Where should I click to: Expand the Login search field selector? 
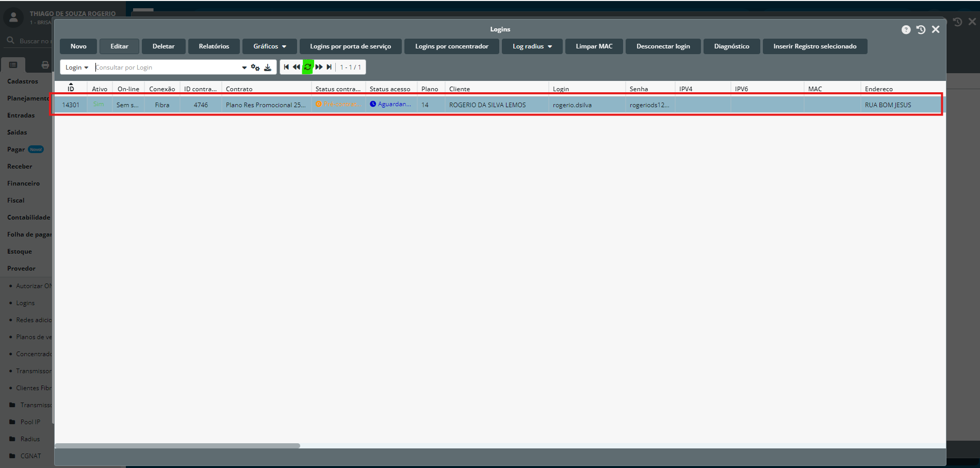(x=77, y=68)
